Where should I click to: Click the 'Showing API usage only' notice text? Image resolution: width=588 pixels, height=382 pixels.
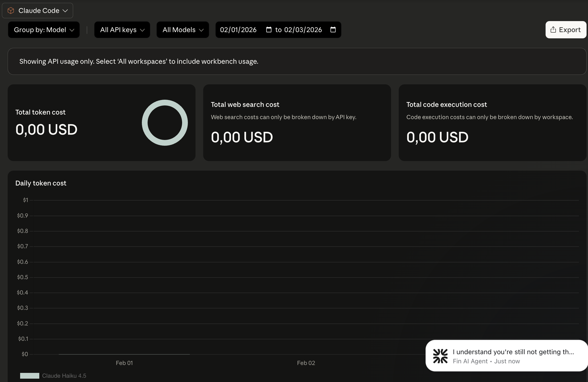139,61
